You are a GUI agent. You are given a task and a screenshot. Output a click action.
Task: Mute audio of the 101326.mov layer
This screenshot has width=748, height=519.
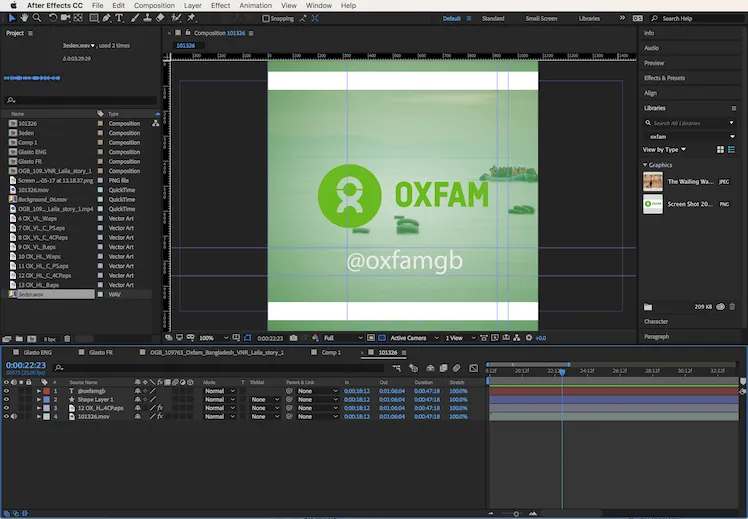[x=14, y=416]
